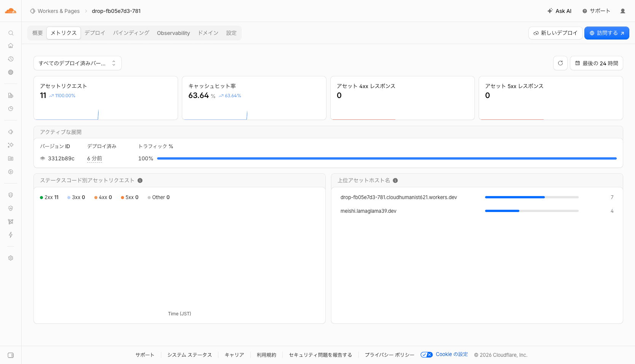Click hostname meishi.lamaglama39.dev
The height and width of the screenshot is (364, 635).
click(x=368, y=211)
